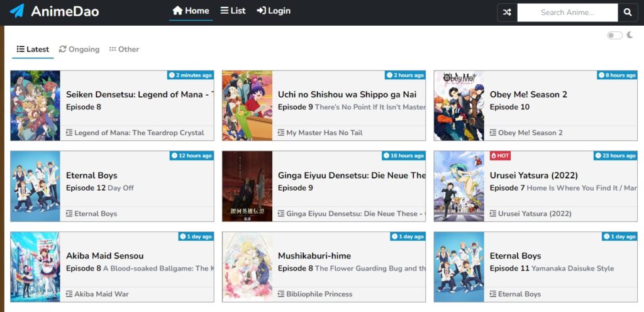This screenshot has width=644, height=312.
Task: Click the random shuffle anime button
Action: [x=508, y=13]
